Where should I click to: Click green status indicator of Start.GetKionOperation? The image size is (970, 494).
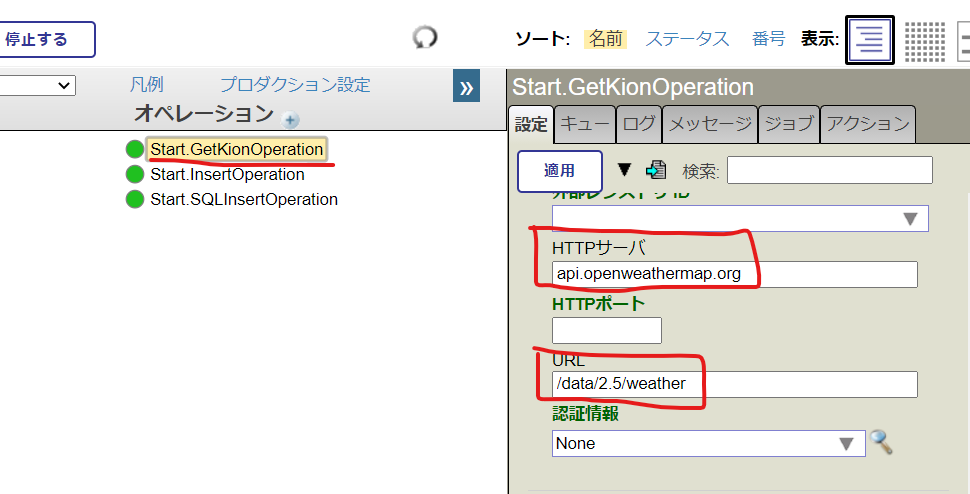click(135, 149)
